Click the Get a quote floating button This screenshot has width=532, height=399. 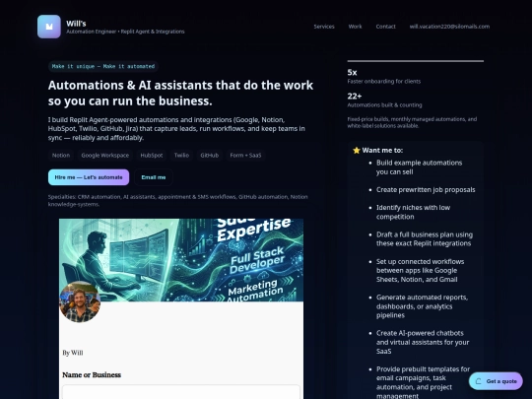pyautogui.click(x=496, y=381)
